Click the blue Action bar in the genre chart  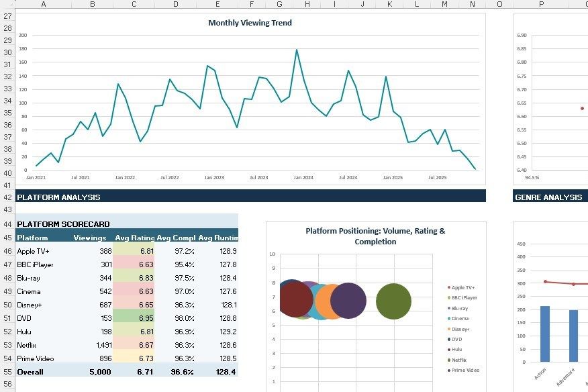(x=545, y=334)
